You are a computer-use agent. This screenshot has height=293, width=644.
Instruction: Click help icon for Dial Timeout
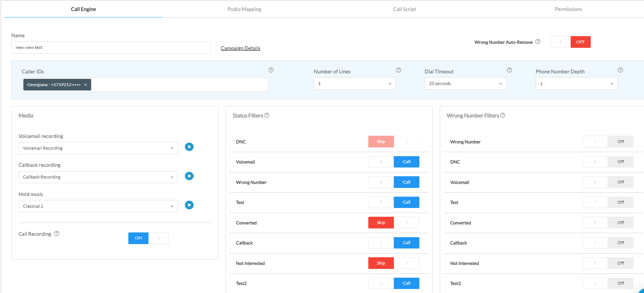pyautogui.click(x=509, y=70)
